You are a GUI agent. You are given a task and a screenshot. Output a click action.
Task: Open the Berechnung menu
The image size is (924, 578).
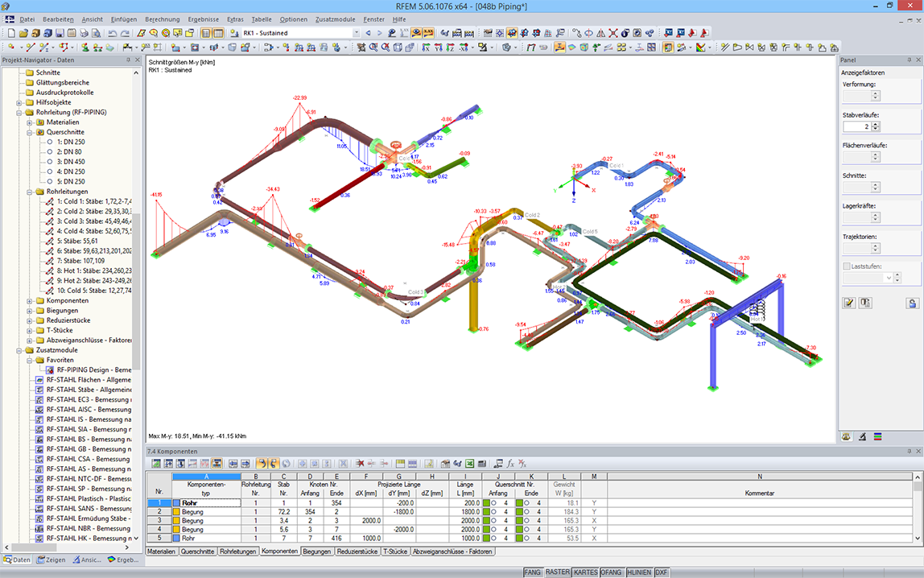click(162, 19)
